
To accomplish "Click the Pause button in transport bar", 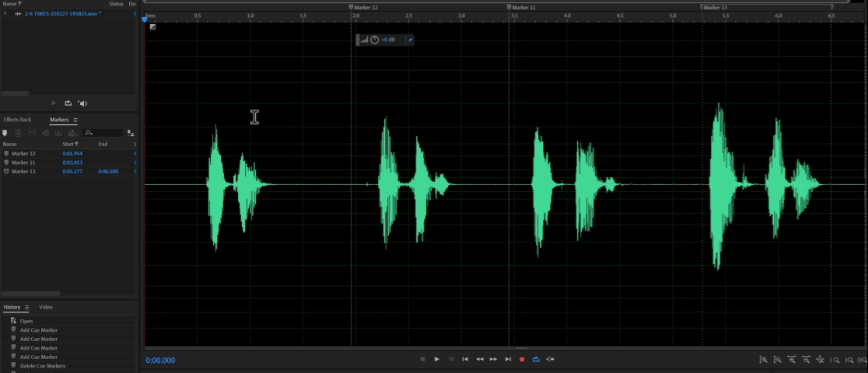I will 451,359.
